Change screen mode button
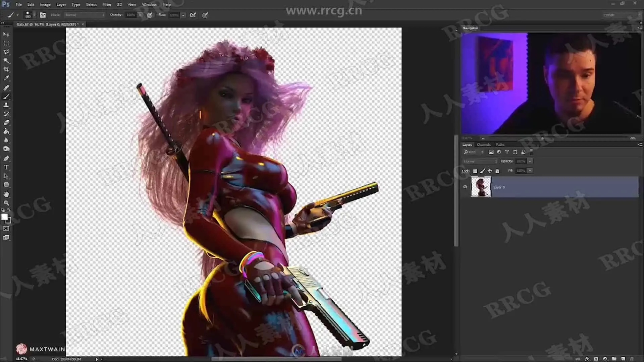The image size is (644, 362). point(6,238)
